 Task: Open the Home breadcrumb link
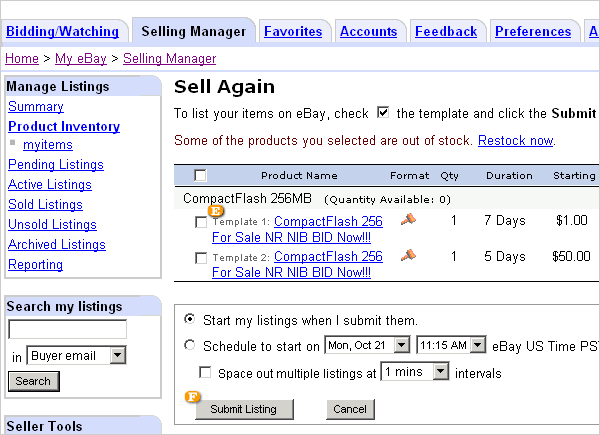(22, 59)
